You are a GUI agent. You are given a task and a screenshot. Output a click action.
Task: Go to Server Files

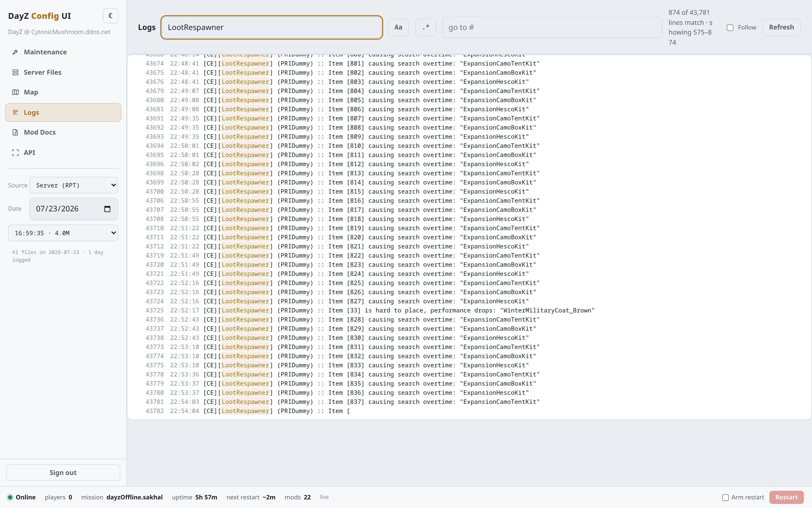click(x=63, y=72)
